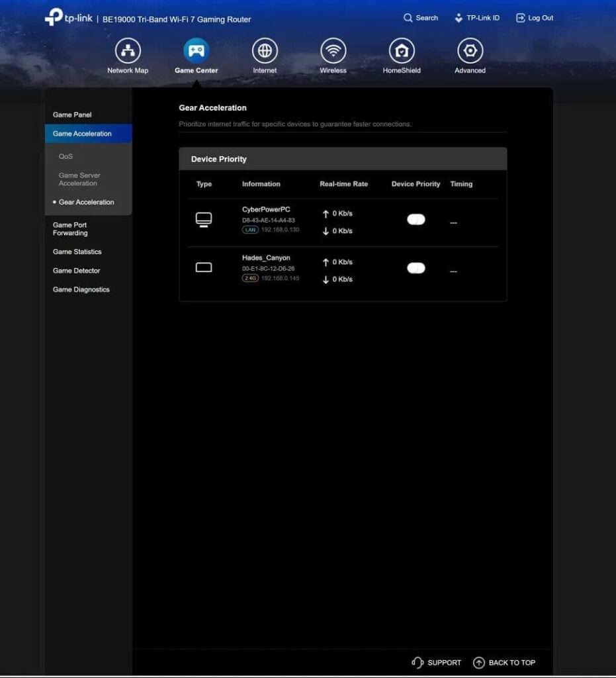The width and height of the screenshot is (616, 678).
Task: Open the Advanced gear icon
Action: pos(470,50)
